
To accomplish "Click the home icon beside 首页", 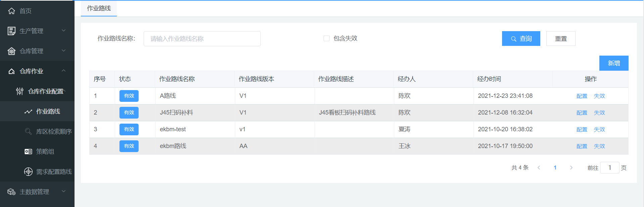I will (11, 11).
